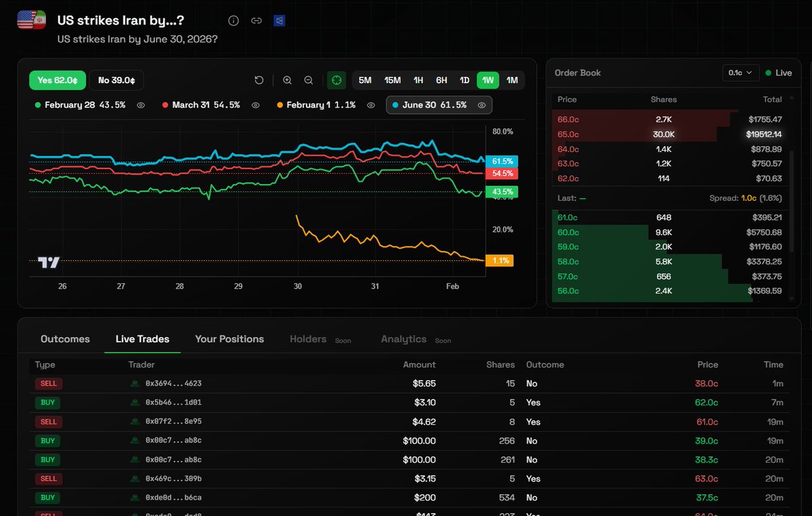The width and height of the screenshot is (812, 516).
Task: Toggle visibility of March 31 series
Action: point(256,105)
